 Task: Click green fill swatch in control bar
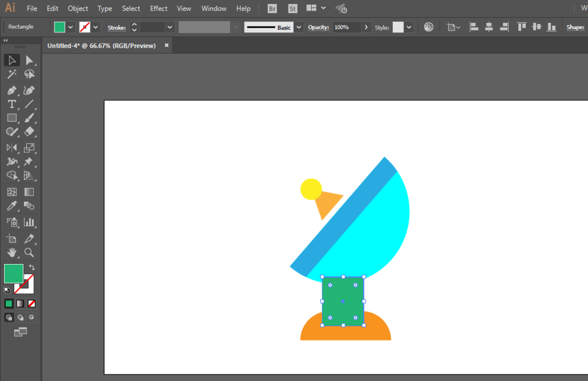tap(59, 28)
